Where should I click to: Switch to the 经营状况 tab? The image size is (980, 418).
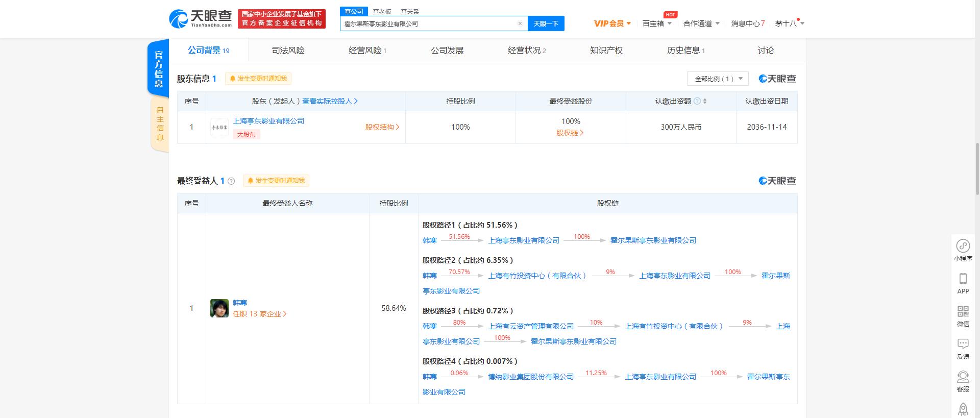click(527, 51)
